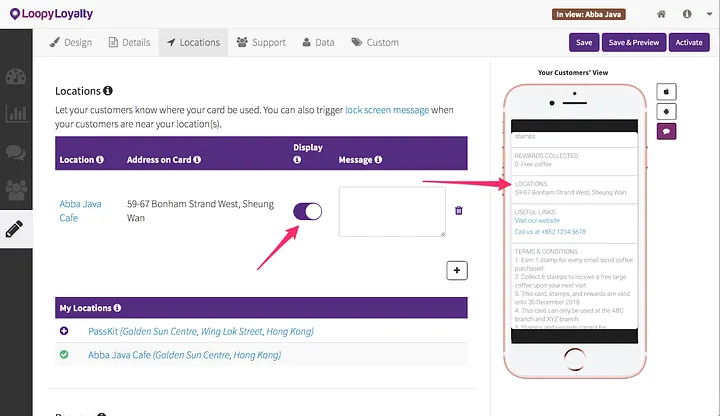Click the phone preview home button

point(574,360)
